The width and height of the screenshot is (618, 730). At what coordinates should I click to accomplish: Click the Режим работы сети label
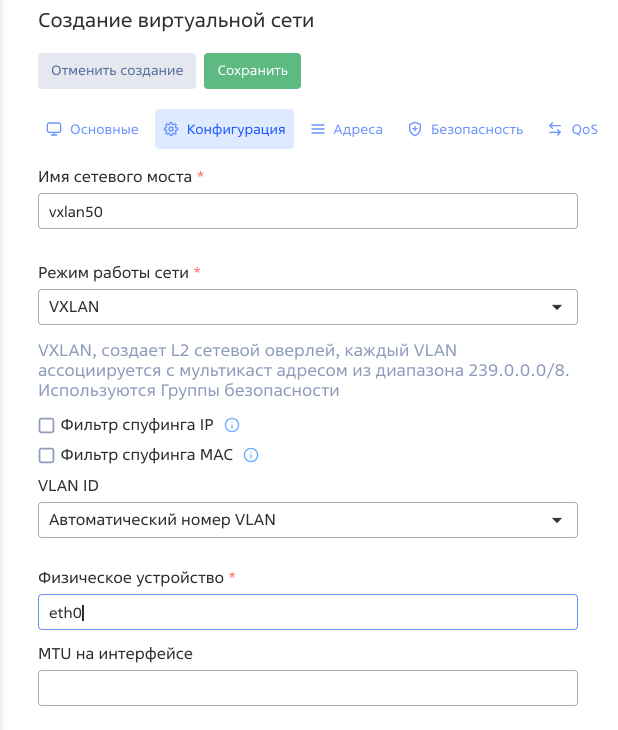coord(114,273)
